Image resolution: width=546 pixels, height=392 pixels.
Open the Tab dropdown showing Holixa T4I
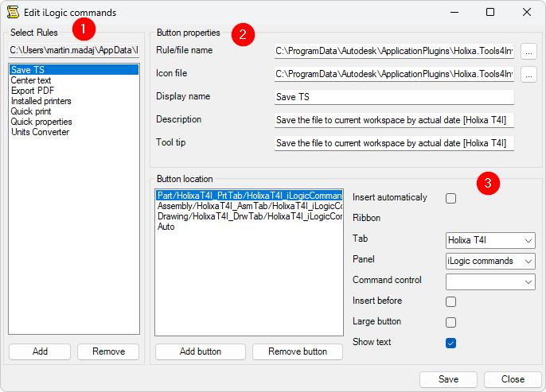coord(490,240)
